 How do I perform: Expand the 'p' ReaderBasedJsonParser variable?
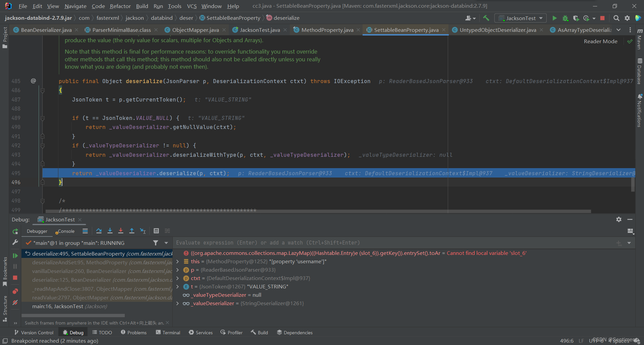tap(177, 270)
